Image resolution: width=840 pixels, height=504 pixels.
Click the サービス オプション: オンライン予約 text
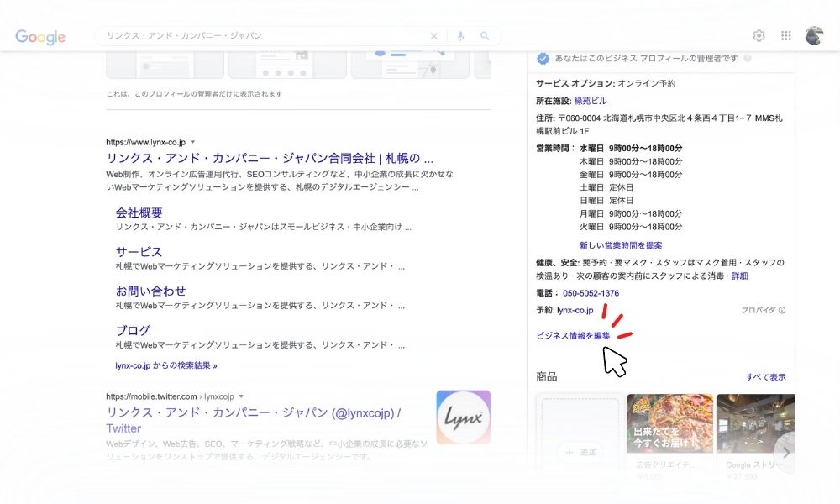(x=606, y=83)
